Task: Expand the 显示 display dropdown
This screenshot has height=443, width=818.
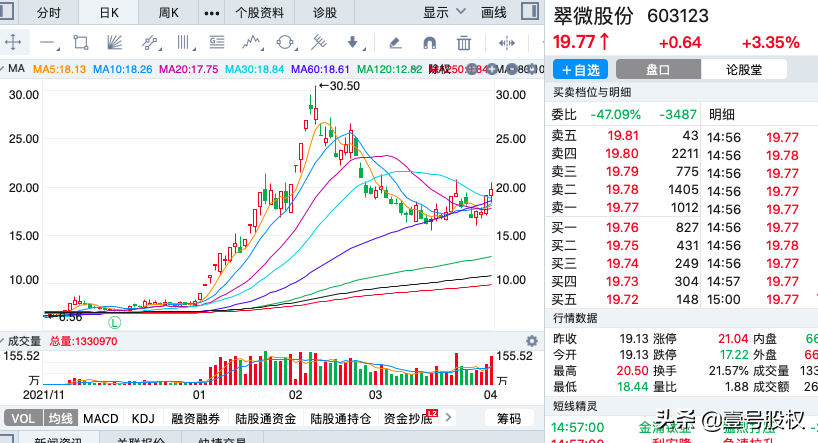Action: (x=443, y=12)
